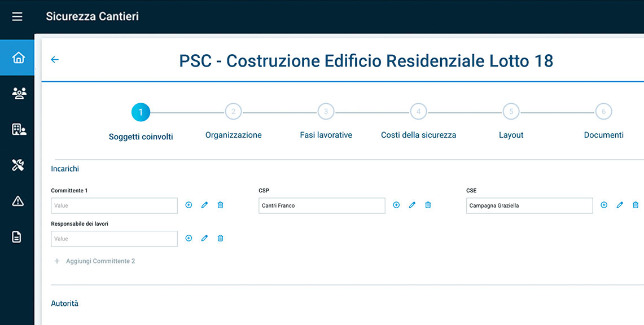Go to step 2 Organizzazione

(233, 111)
